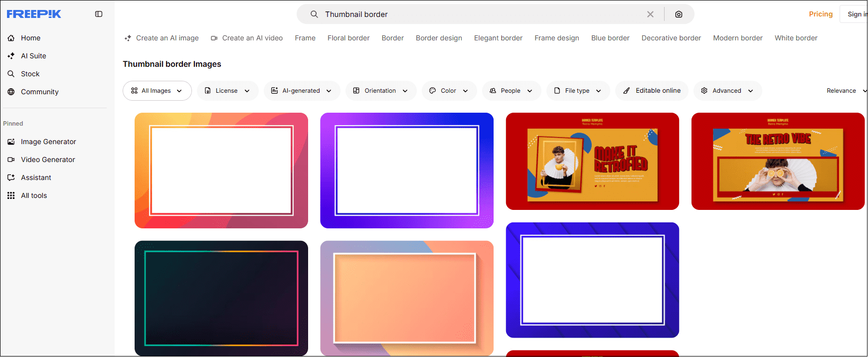Expand the File type dropdown chevron
868x357 pixels.
(x=599, y=91)
